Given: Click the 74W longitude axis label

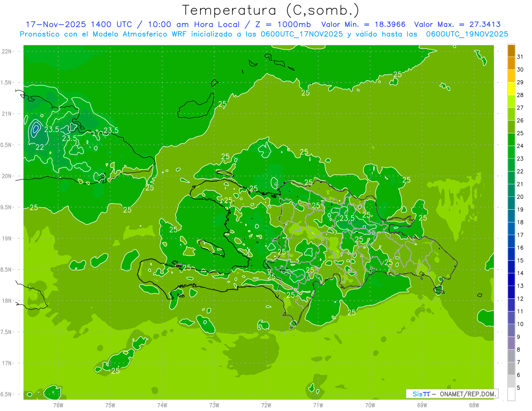Looking at the screenshot, I should tap(162, 405).
